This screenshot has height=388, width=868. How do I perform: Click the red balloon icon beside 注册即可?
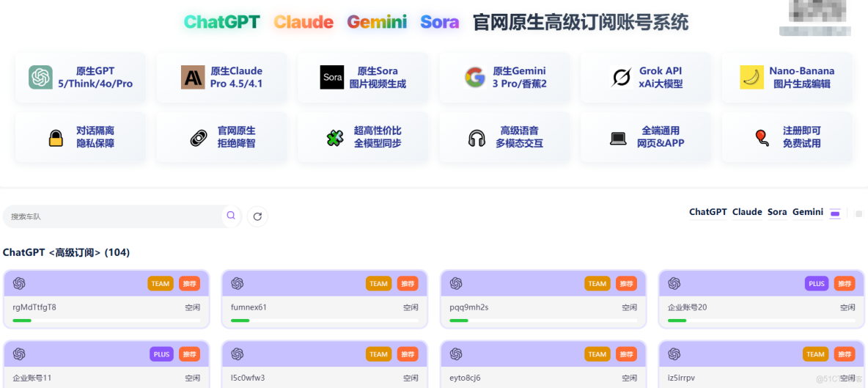click(x=761, y=138)
